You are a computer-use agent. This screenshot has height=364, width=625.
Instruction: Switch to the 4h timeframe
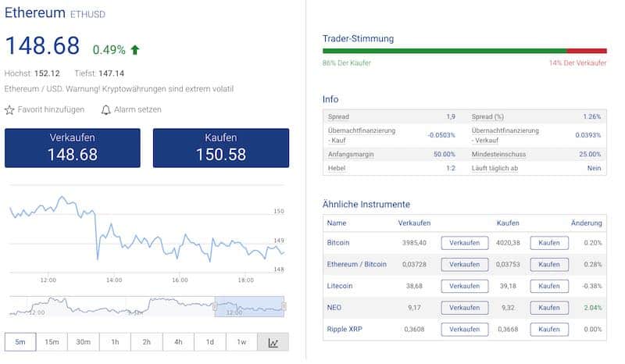point(178,342)
